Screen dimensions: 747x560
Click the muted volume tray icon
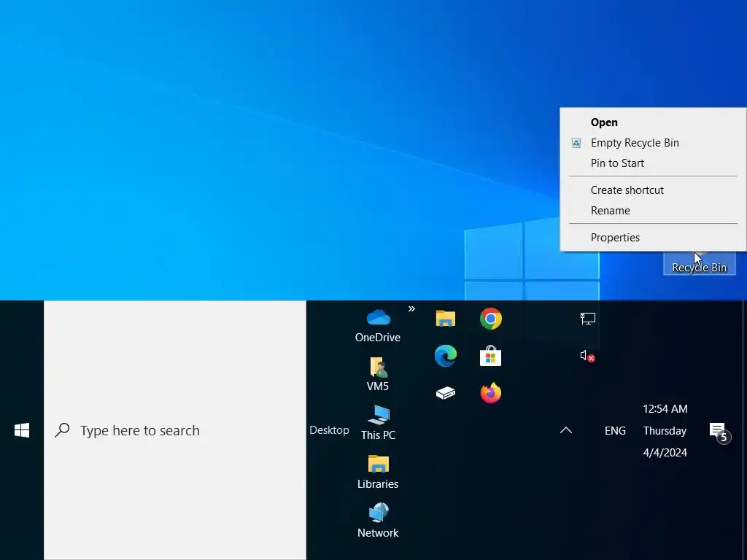click(587, 356)
